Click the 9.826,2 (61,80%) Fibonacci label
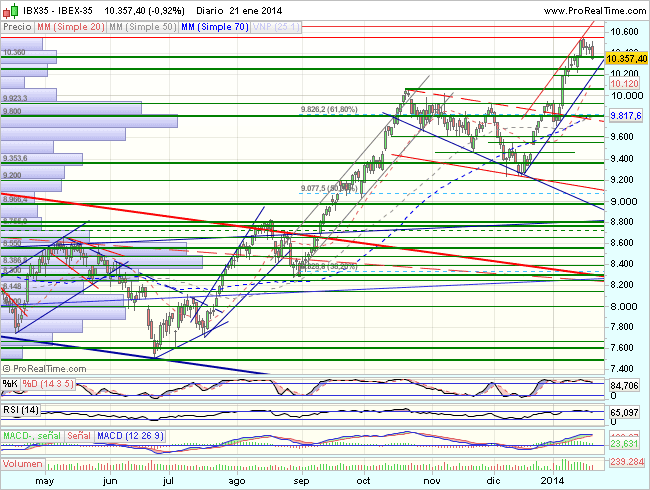 (x=329, y=109)
